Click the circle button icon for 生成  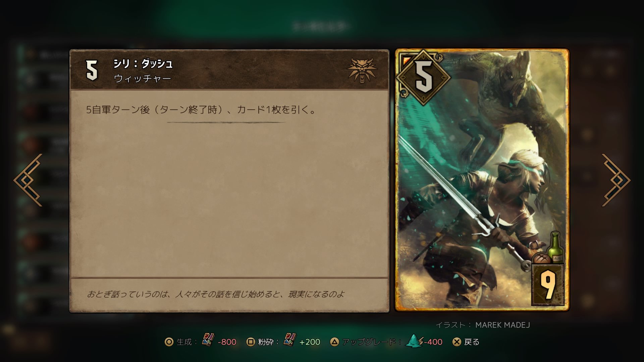[169, 342]
